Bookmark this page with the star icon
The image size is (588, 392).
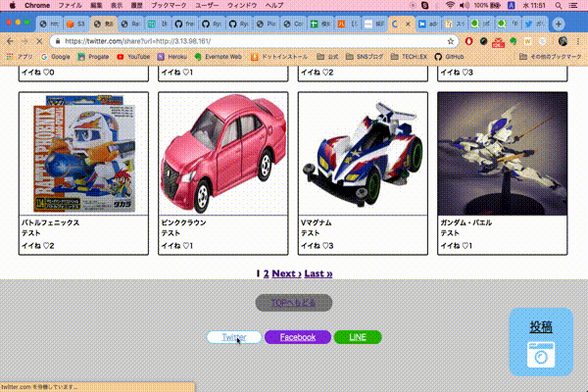[x=451, y=41]
